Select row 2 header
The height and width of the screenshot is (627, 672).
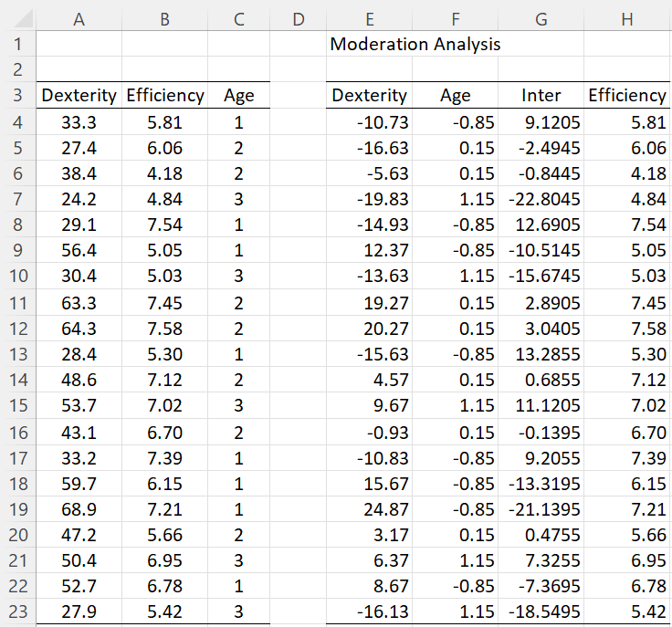click(x=18, y=69)
